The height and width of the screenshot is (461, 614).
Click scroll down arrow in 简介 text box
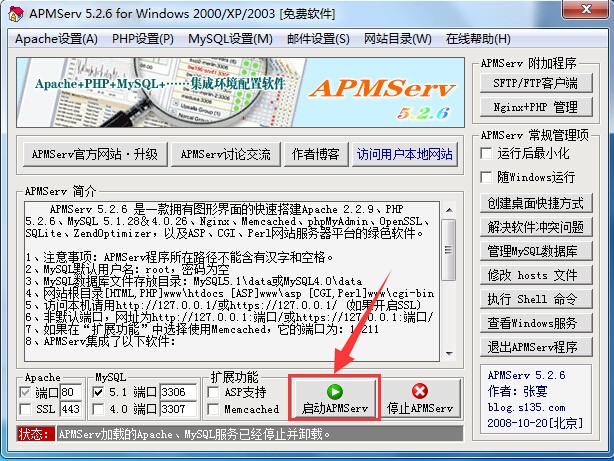449,354
